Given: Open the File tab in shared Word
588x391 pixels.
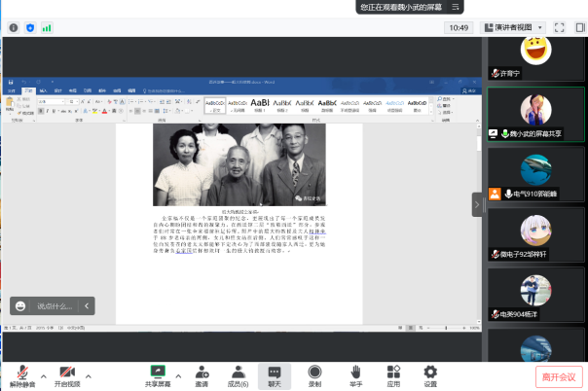Looking at the screenshot, I should pyautogui.click(x=12, y=90).
